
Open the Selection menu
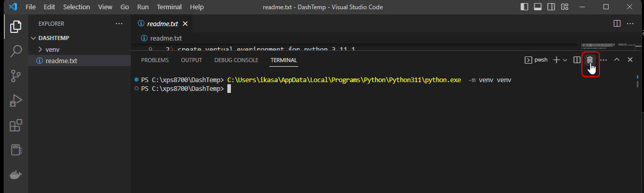(76, 7)
